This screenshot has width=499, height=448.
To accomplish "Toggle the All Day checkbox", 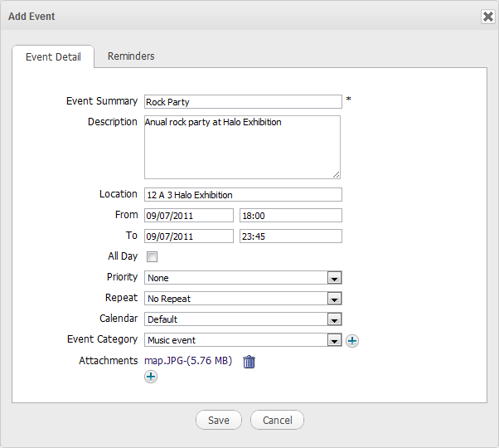I will point(152,257).
